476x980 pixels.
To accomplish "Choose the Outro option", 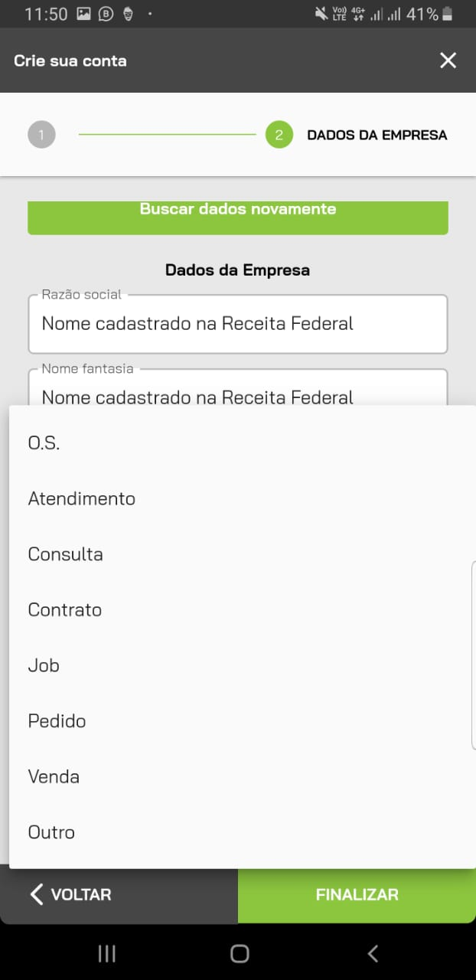I will [x=51, y=832].
